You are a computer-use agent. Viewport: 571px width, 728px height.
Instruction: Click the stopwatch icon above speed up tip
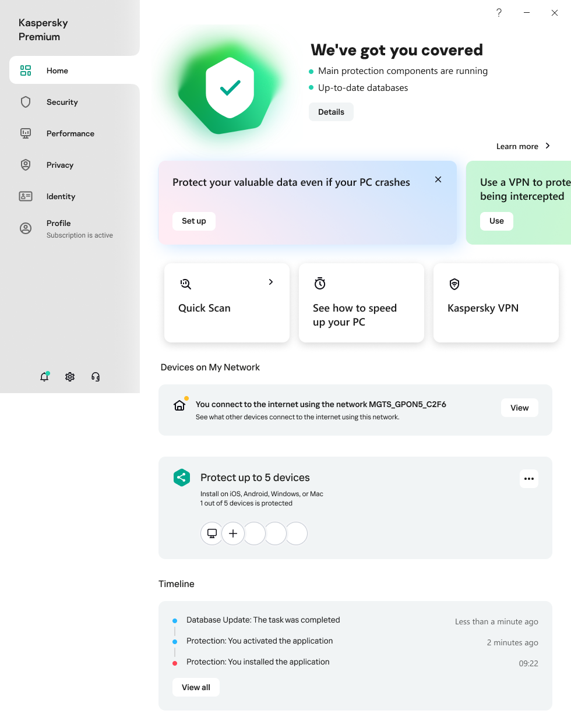coord(319,283)
